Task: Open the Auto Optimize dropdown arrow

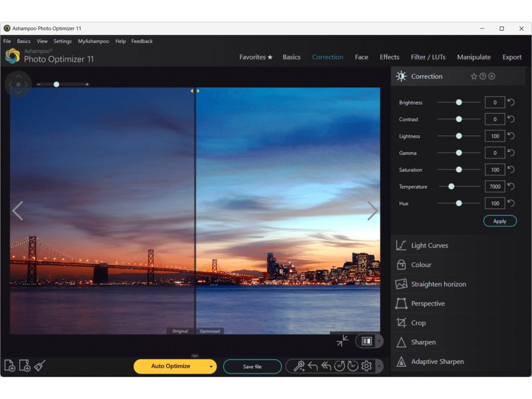Action: 211,366
